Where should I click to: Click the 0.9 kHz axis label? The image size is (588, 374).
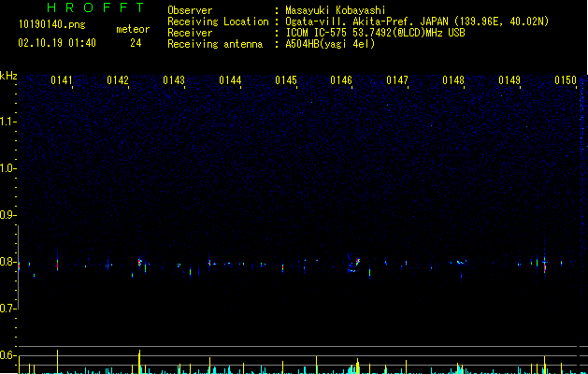pos(7,215)
